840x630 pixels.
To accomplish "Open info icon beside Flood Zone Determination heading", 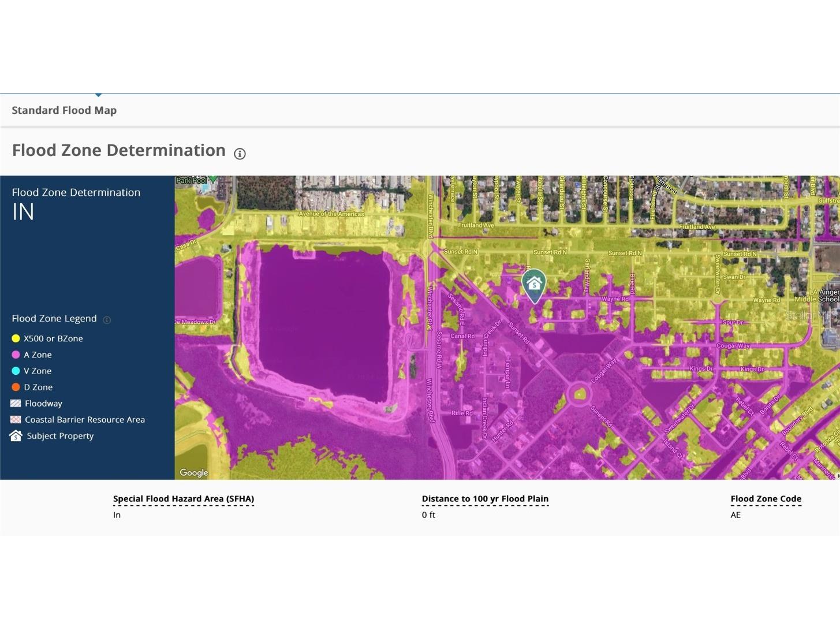I will click(x=240, y=154).
